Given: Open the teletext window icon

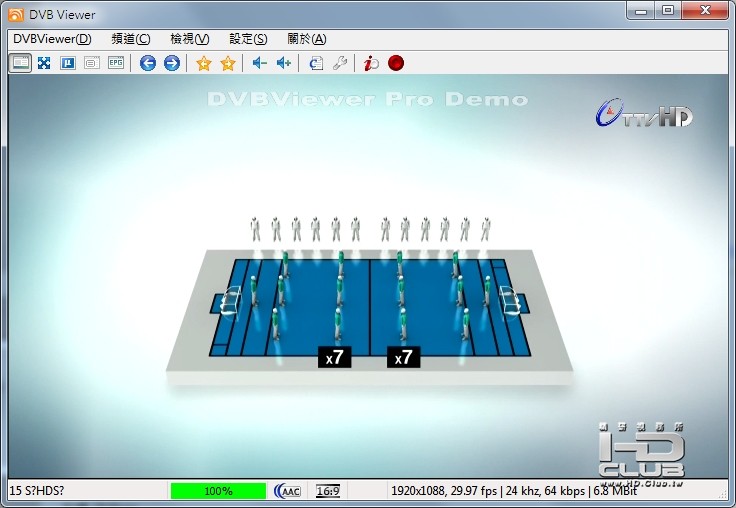Looking at the screenshot, I should [x=92, y=63].
